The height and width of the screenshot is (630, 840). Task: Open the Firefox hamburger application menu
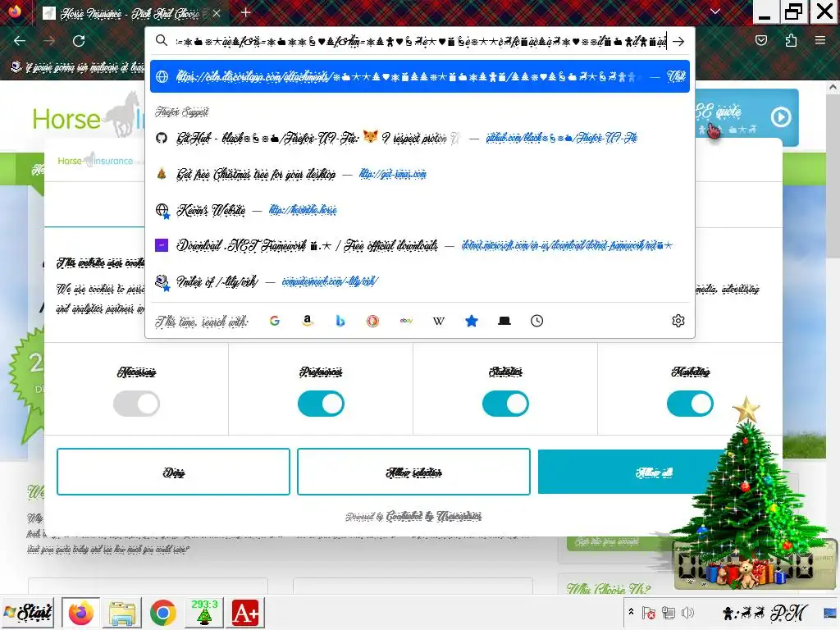820,41
